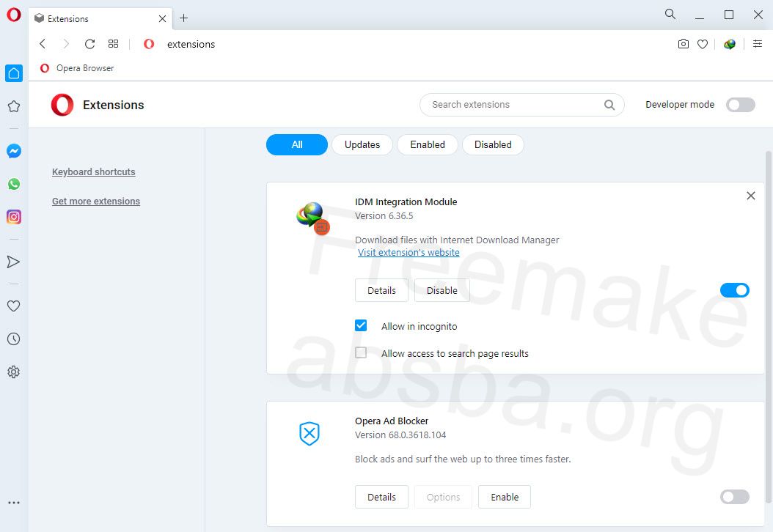
Task: Click the Opera icon in address bar
Action: click(x=149, y=44)
